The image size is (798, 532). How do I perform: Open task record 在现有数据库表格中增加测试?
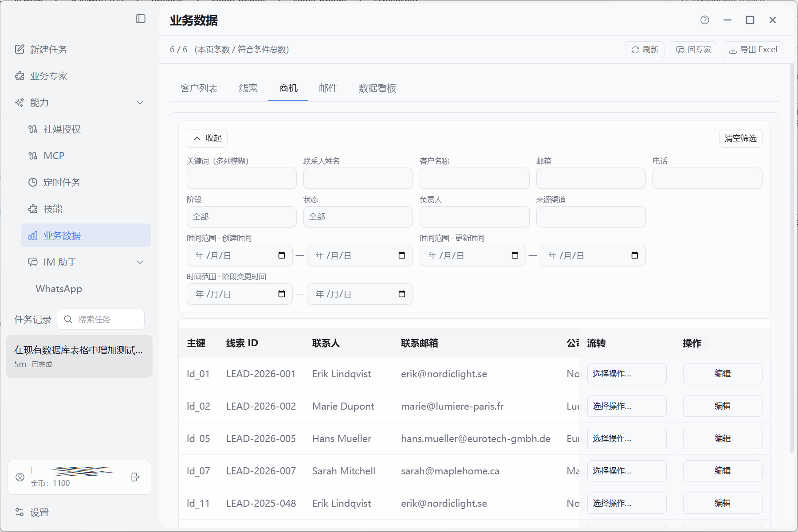[x=79, y=356]
